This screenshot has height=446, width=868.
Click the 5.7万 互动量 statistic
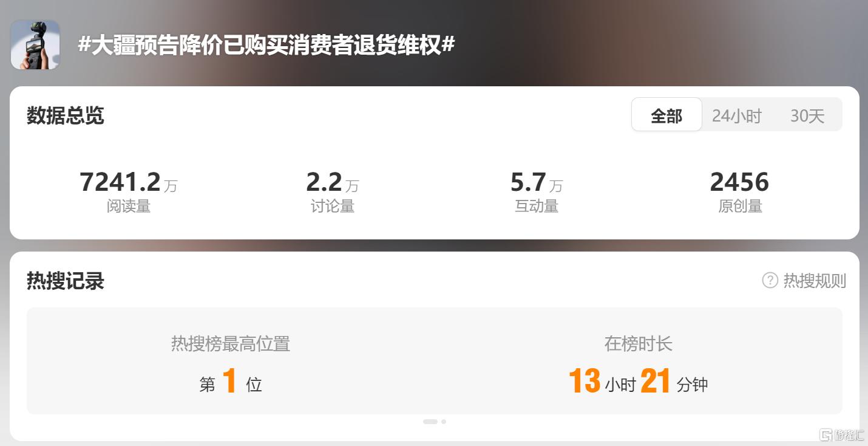click(537, 192)
